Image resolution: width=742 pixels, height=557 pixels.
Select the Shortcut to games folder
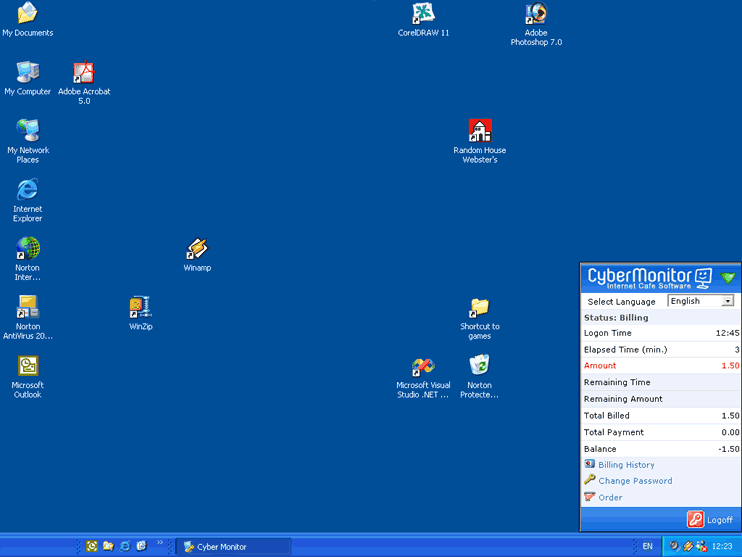480,318
